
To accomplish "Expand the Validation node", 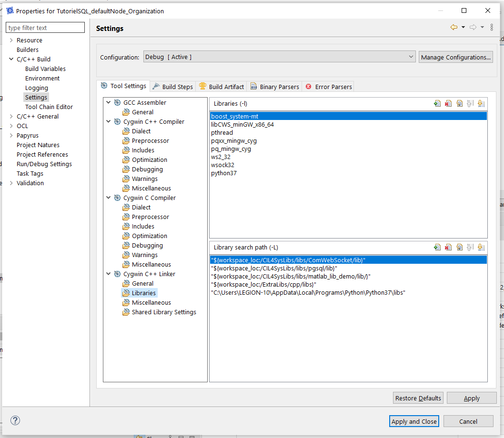I will pos(11,183).
